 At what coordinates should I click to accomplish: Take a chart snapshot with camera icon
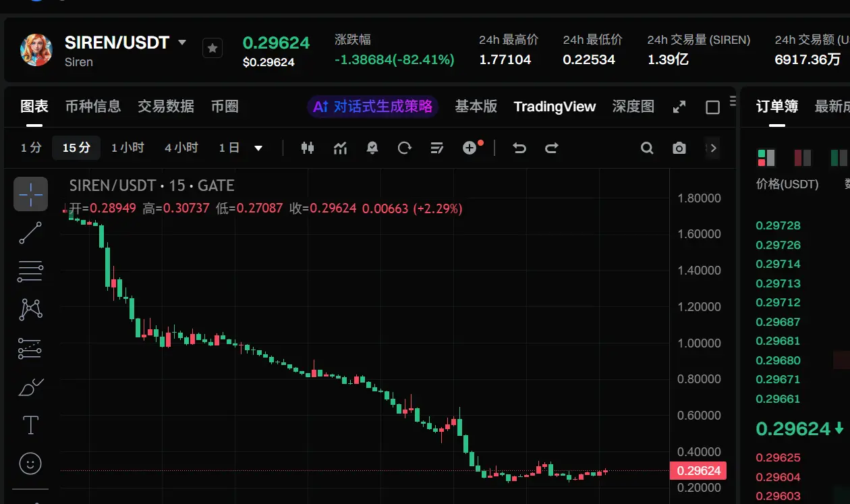pos(679,148)
